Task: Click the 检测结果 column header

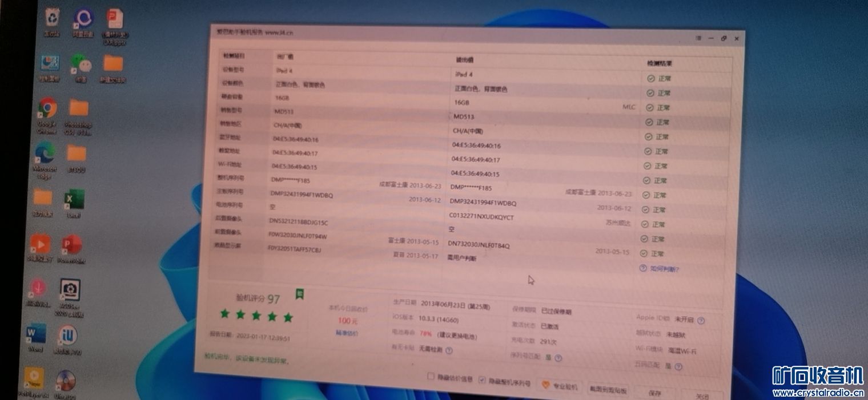Action: pos(660,63)
